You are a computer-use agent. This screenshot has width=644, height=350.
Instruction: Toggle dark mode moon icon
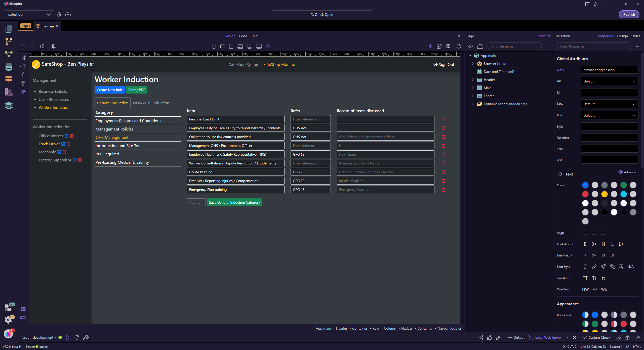[x=54, y=46]
